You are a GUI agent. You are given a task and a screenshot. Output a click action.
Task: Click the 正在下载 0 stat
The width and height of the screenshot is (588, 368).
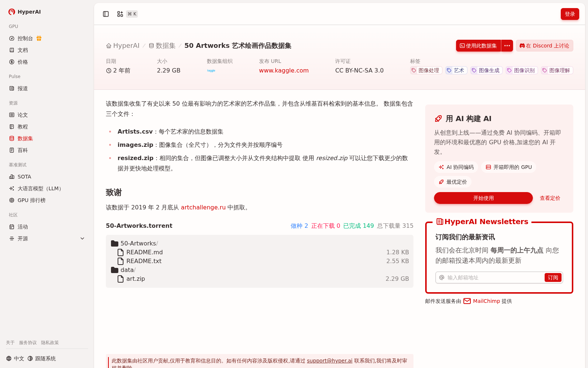point(326,226)
